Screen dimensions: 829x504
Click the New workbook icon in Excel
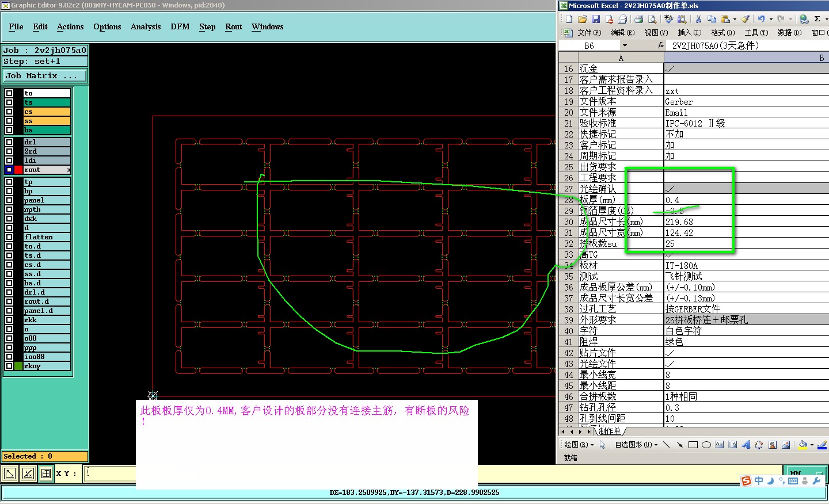click(569, 19)
